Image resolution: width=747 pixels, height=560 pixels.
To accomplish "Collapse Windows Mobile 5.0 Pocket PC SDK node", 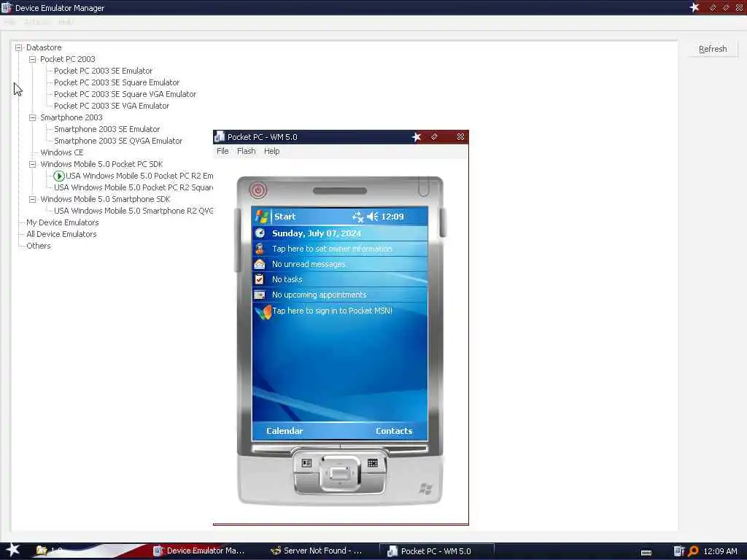I will click(x=32, y=164).
